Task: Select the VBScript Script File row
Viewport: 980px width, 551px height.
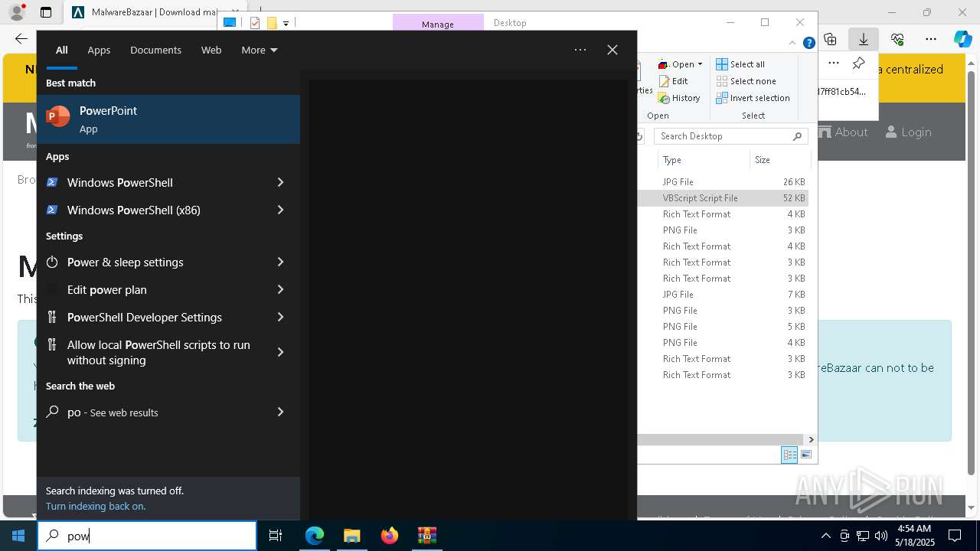Action: click(x=723, y=198)
